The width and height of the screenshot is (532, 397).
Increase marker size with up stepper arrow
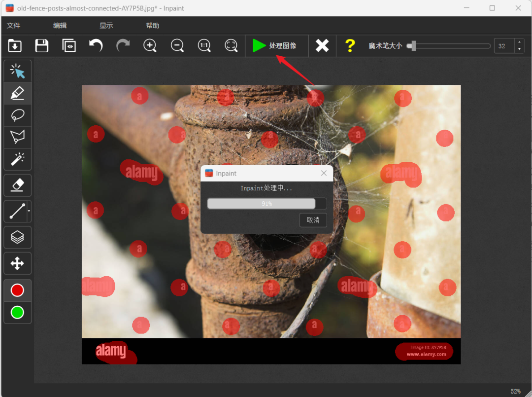tap(519, 42)
